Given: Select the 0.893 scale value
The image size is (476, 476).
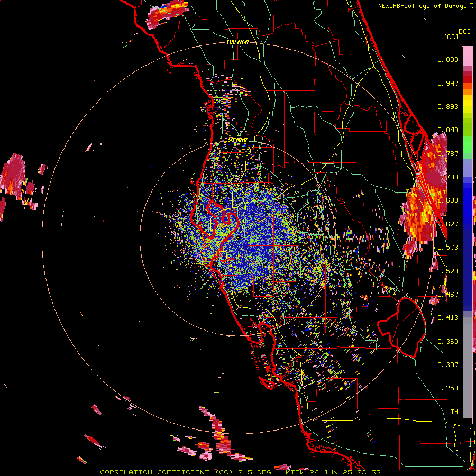Looking at the screenshot, I should [448, 106].
